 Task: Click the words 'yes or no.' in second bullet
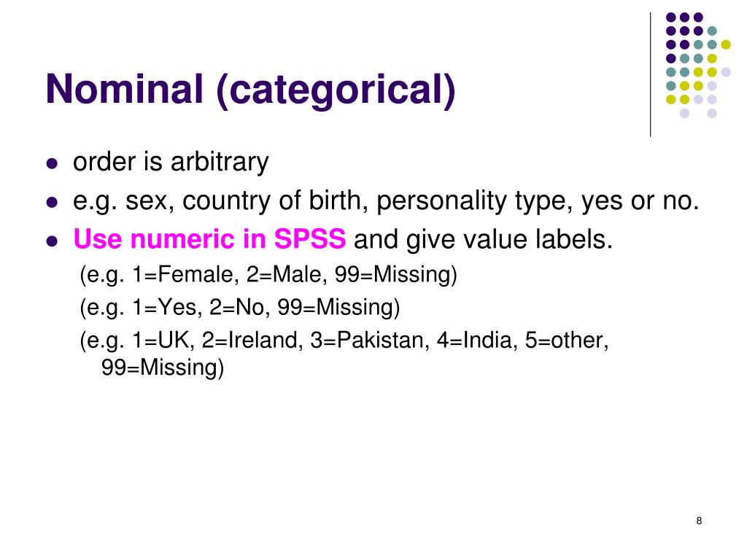click(640, 201)
